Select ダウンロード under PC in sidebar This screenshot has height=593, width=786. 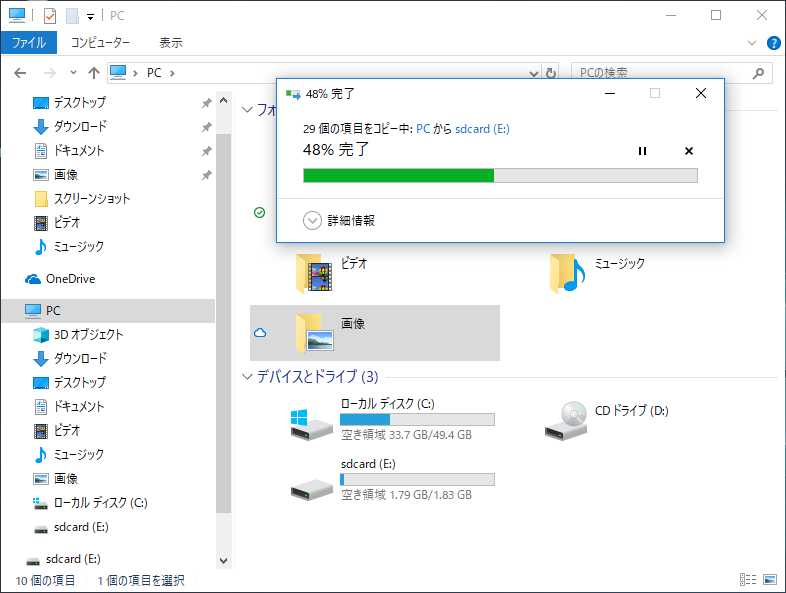(80, 358)
